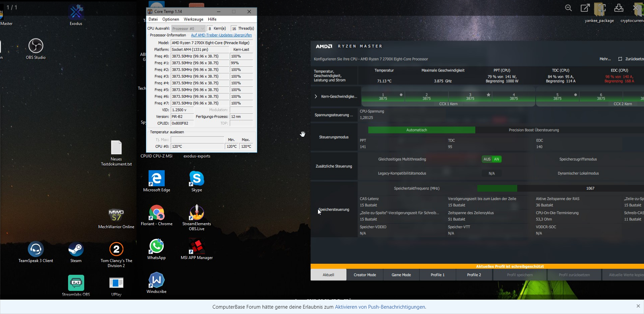Click Freq #1 load value 99%
644x314 pixels.
tap(241, 63)
